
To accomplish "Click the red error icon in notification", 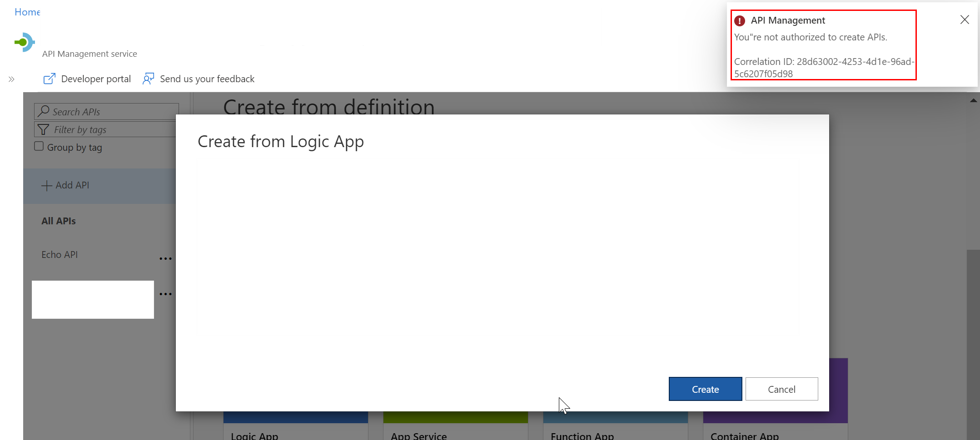I will [x=740, y=21].
